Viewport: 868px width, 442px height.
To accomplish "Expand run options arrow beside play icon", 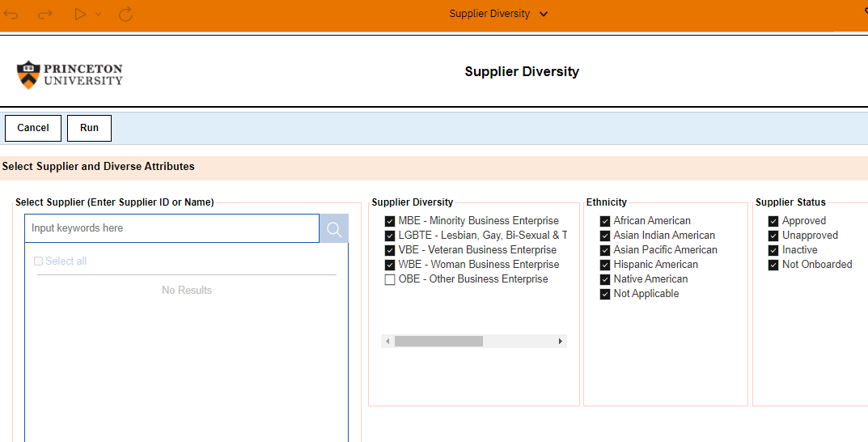I will [x=98, y=14].
